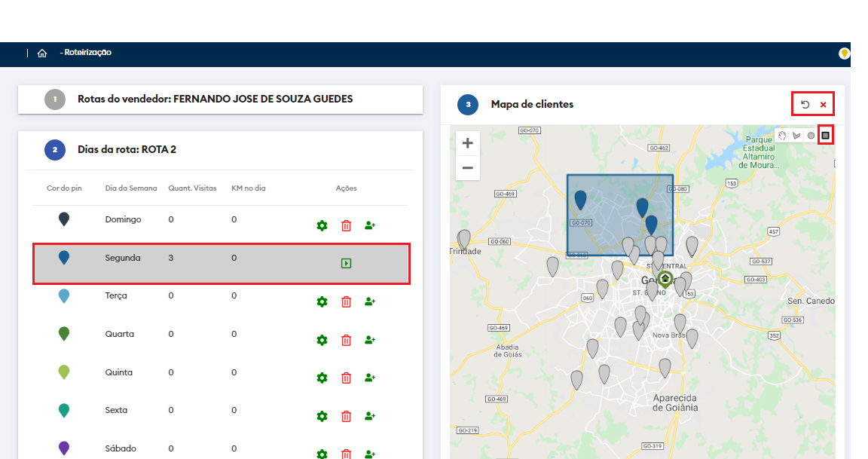Open the gear settings for Sexta
Viewport: 868px width, 459px height.
click(x=322, y=416)
